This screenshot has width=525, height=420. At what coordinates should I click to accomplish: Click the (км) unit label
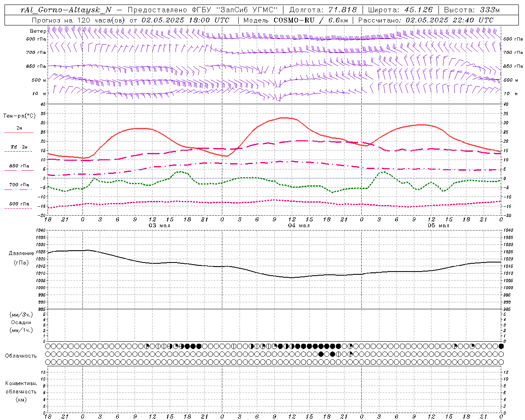click(x=21, y=399)
